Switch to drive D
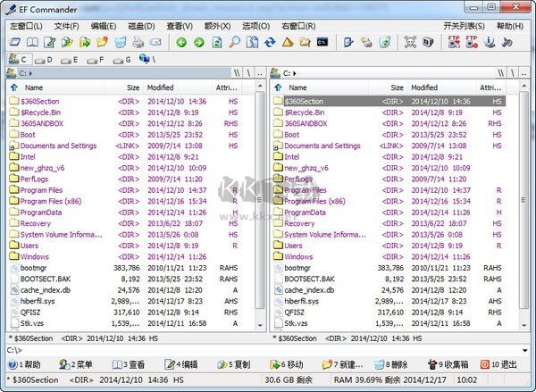Viewport: 536px width, 392px height. pyautogui.click(x=44, y=60)
